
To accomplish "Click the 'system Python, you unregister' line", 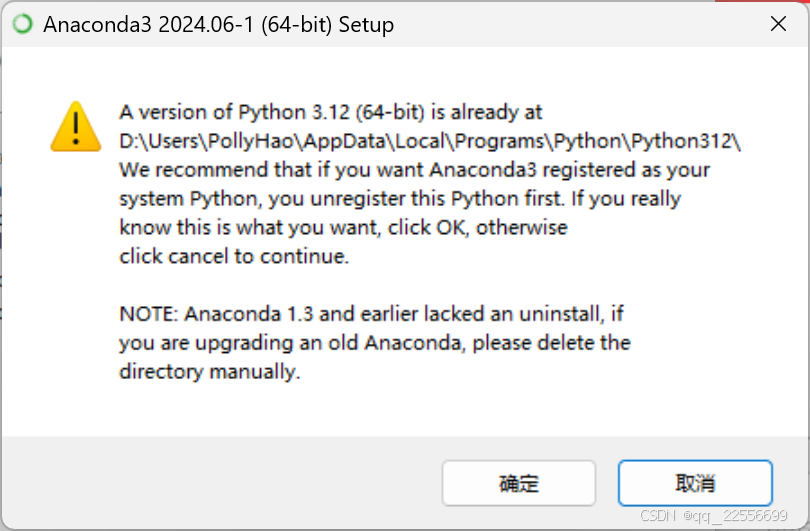I will coord(400,199).
